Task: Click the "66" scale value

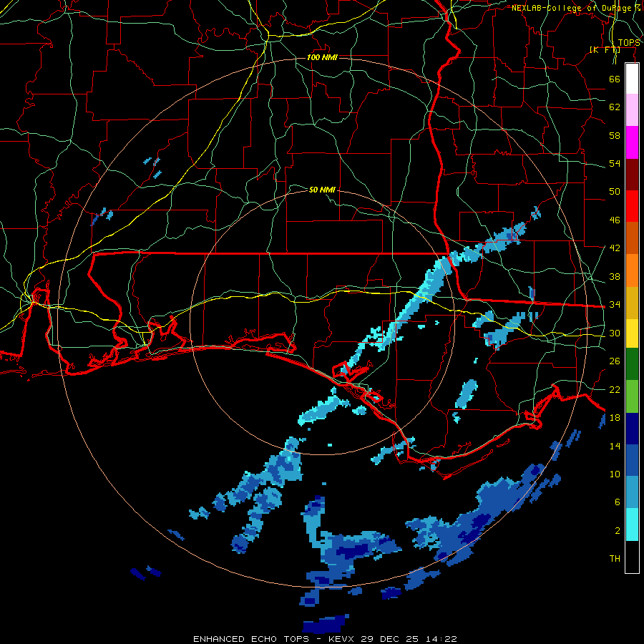Action: point(615,79)
